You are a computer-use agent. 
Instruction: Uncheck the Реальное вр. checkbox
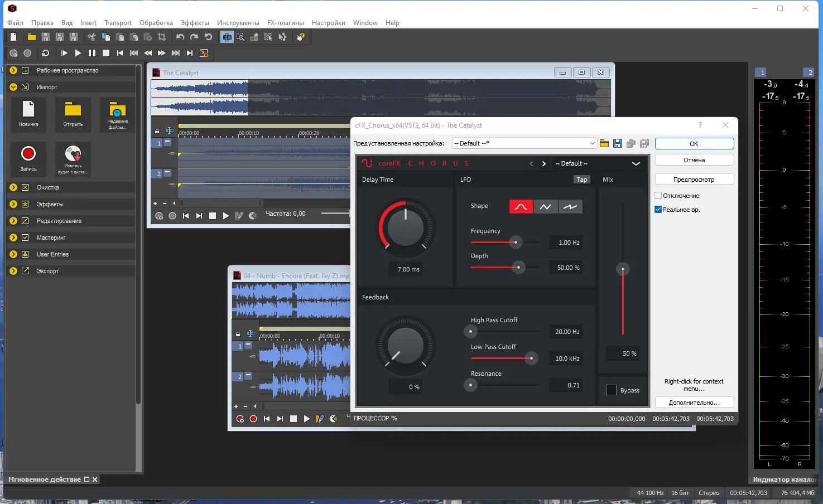pos(658,210)
